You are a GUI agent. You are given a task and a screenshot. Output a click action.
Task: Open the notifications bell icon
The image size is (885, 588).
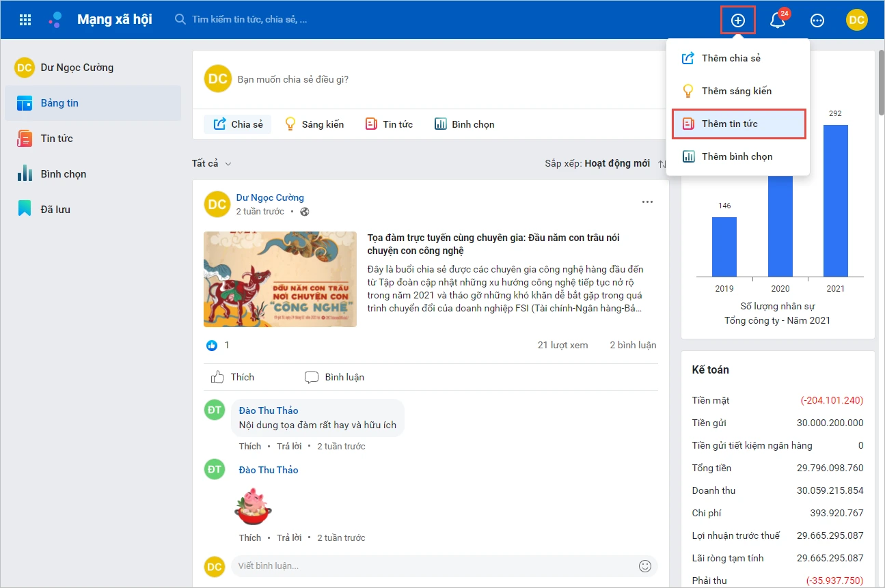pos(777,20)
